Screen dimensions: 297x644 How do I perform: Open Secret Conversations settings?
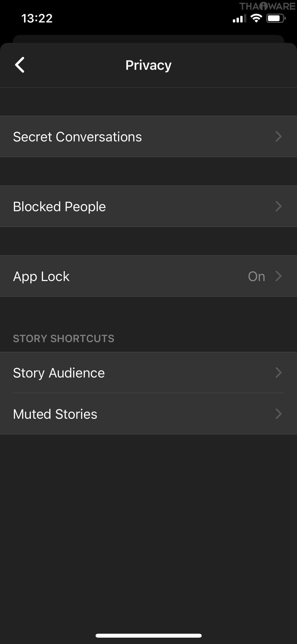pos(77,137)
